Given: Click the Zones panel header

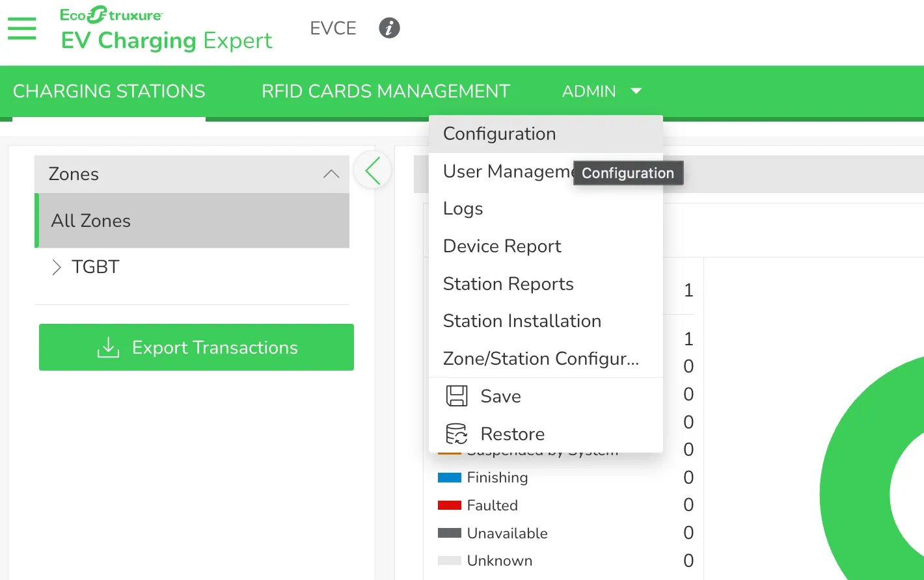Looking at the screenshot, I should 192,174.
